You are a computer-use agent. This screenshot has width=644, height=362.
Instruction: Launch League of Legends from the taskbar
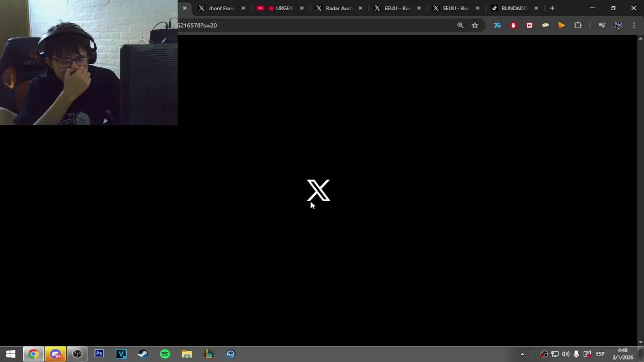click(x=209, y=354)
